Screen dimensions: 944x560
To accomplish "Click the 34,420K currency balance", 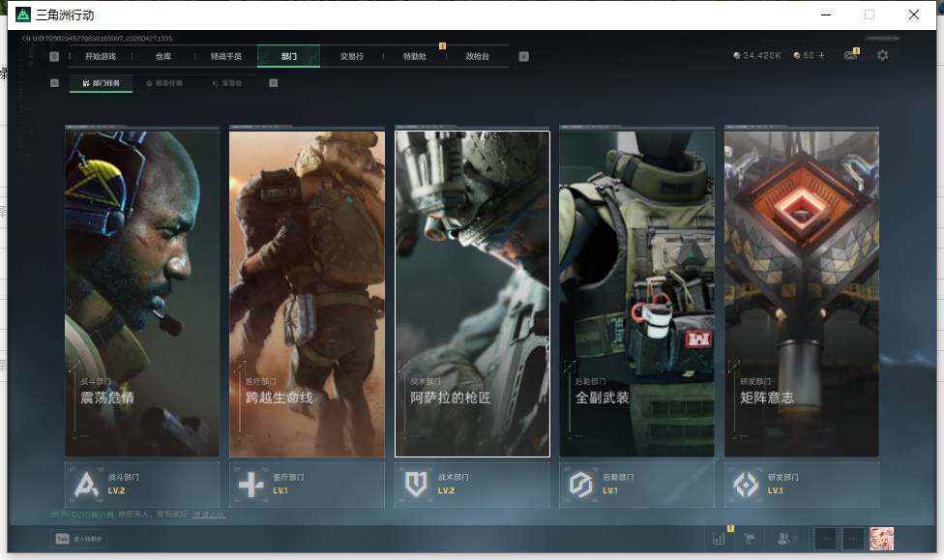I will tap(761, 55).
